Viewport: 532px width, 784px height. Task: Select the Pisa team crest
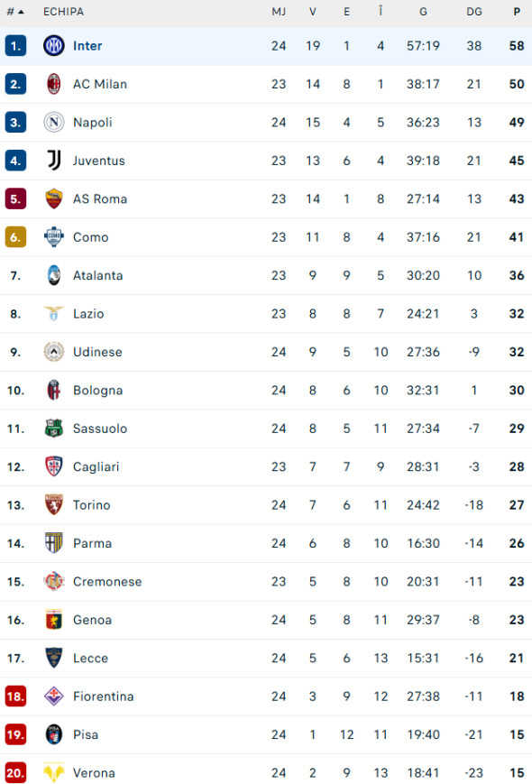click(53, 734)
